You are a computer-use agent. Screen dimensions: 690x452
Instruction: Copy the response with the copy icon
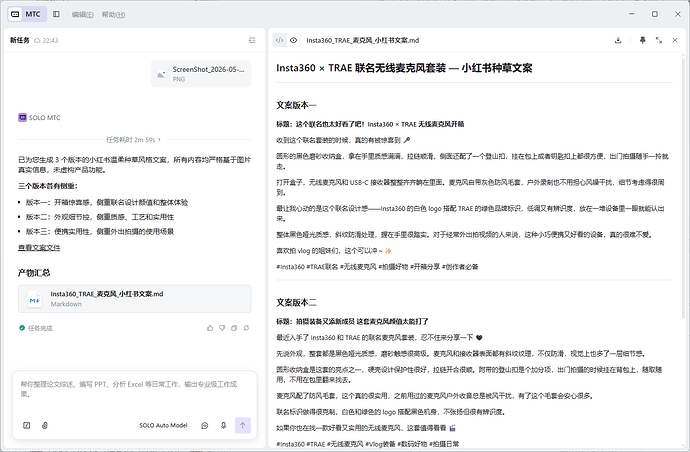click(234, 328)
